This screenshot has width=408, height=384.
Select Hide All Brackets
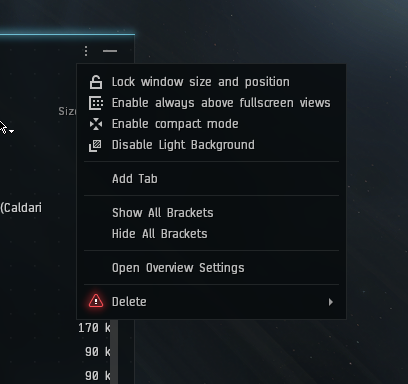tap(160, 234)
